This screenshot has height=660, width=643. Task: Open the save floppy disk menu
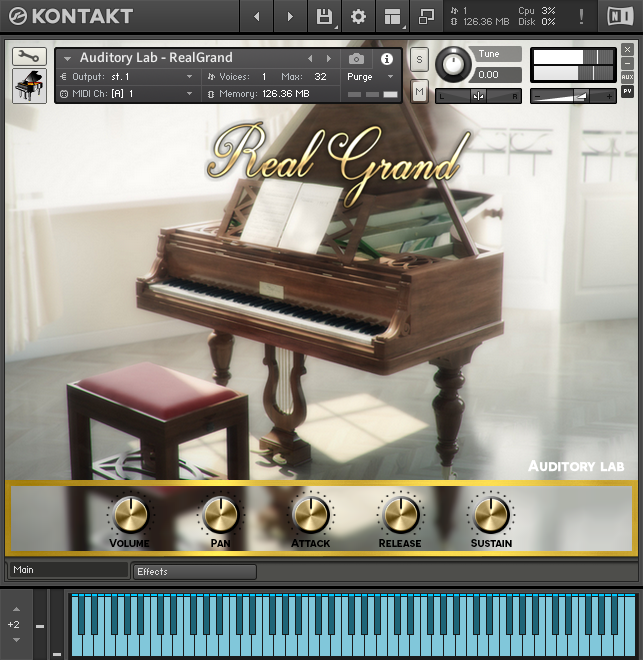click(324, 17)
